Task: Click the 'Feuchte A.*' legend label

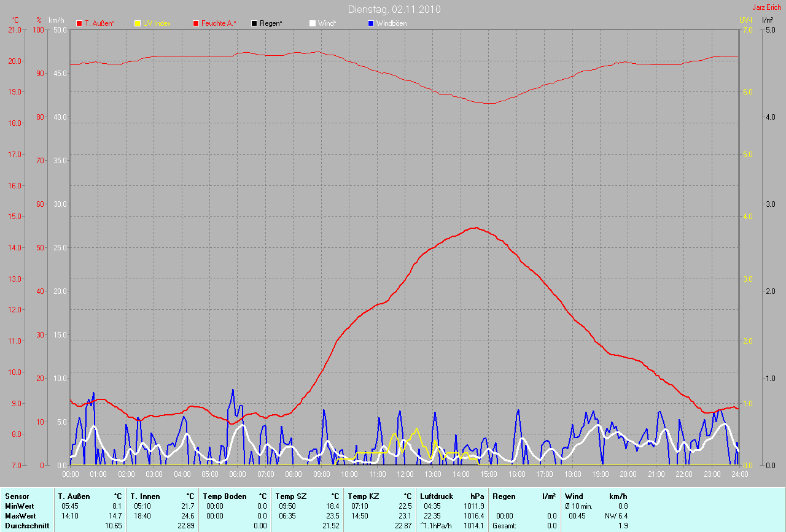Action: pos(219,23)
